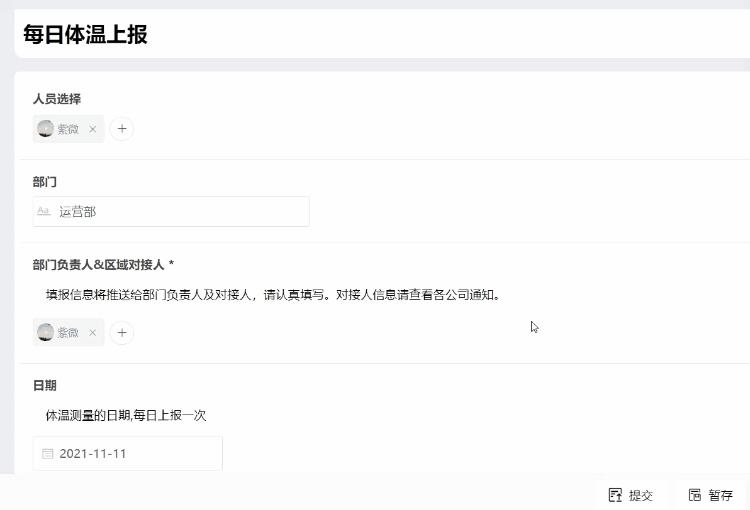
Task: Click the 人员选择 field label
Action: point(56,99)
